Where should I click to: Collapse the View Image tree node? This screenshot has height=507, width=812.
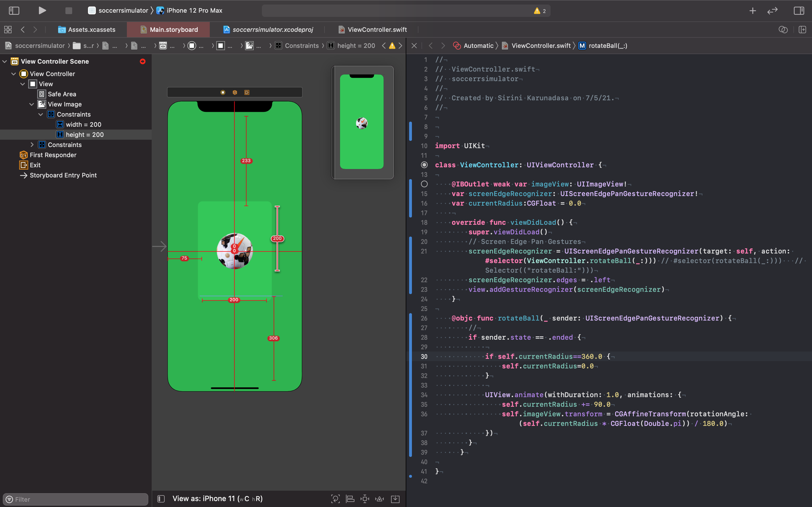(x=32, y=104)
